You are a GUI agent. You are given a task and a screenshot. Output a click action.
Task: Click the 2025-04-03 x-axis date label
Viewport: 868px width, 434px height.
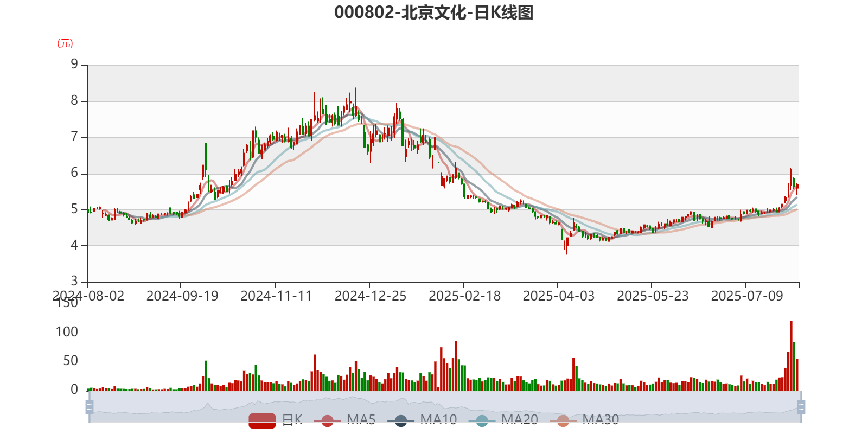click(559, 296)
